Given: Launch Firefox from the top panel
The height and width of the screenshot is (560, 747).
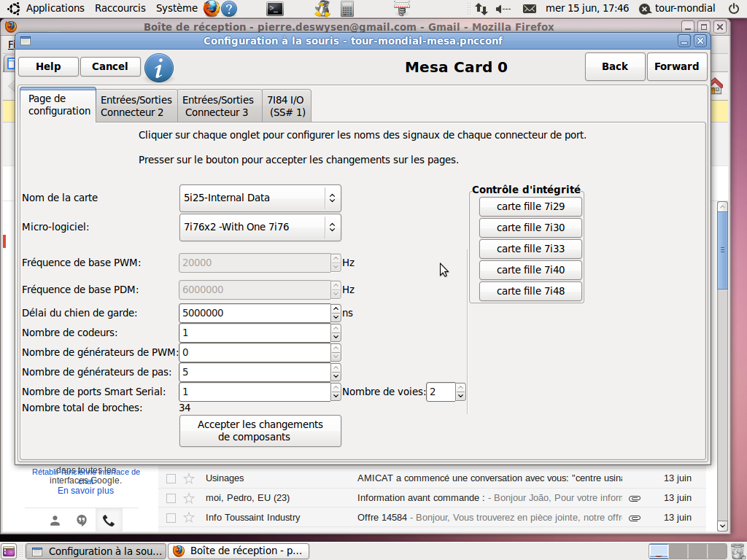Looking at the screenshot, I should [x=211, y=8].
